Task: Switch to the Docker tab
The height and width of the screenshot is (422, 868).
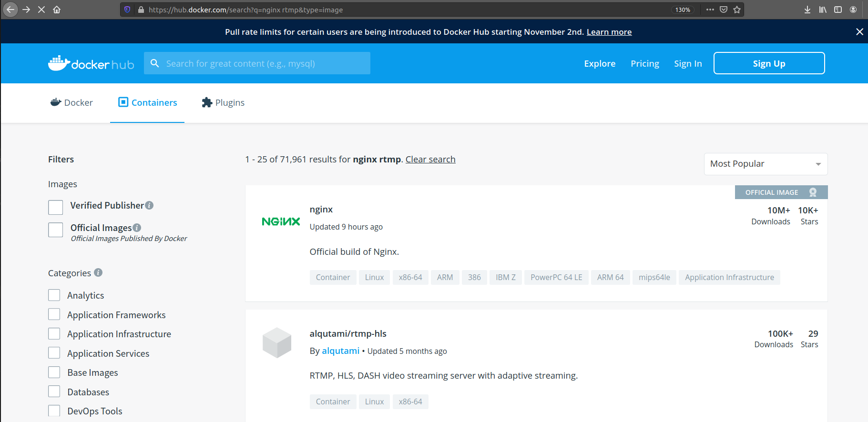Action: 71,102
